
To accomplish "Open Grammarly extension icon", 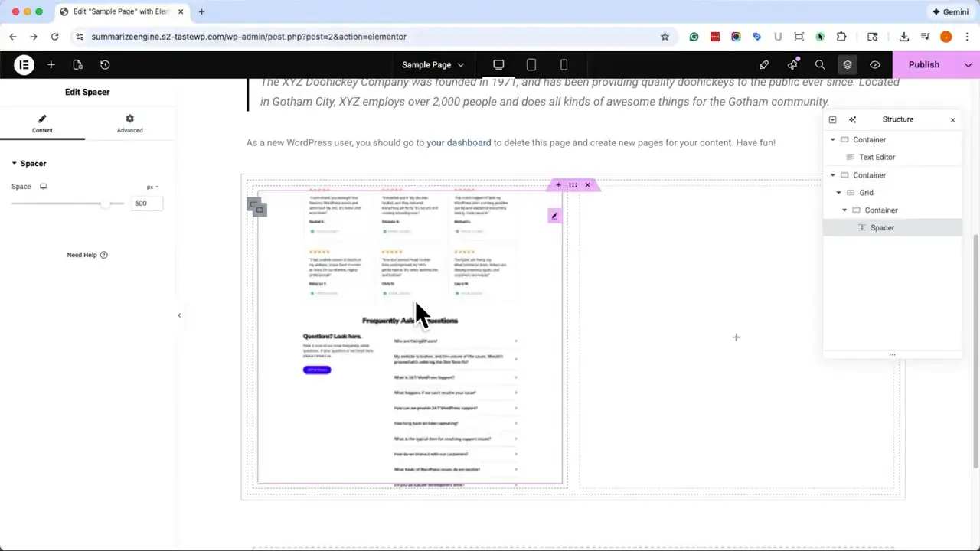I will [x=694, y=37].
